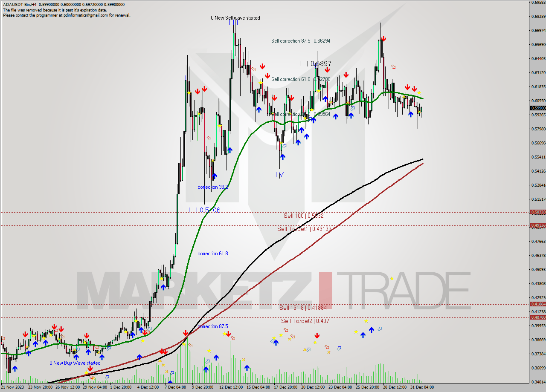The width and height of the screenshot is (546, 392).
Task: Click the 0.3609 price axis value
Action: [x=539, y=368]
